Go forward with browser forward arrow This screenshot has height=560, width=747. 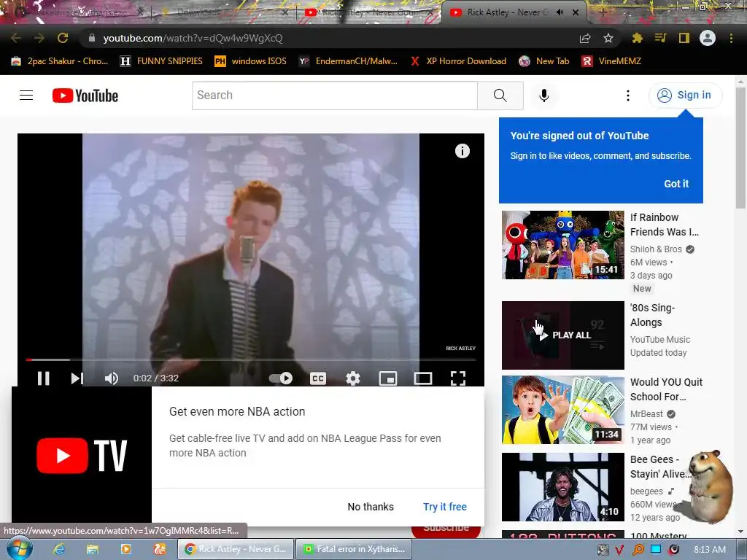(39, 38)
